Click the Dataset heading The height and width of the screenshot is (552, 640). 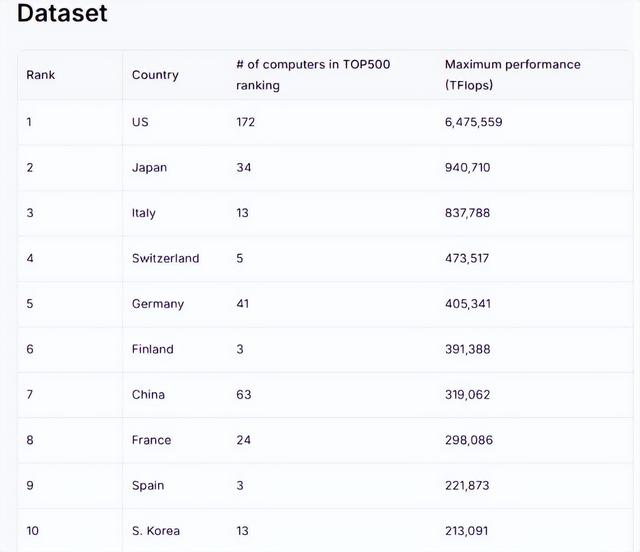tap(62, 14)
